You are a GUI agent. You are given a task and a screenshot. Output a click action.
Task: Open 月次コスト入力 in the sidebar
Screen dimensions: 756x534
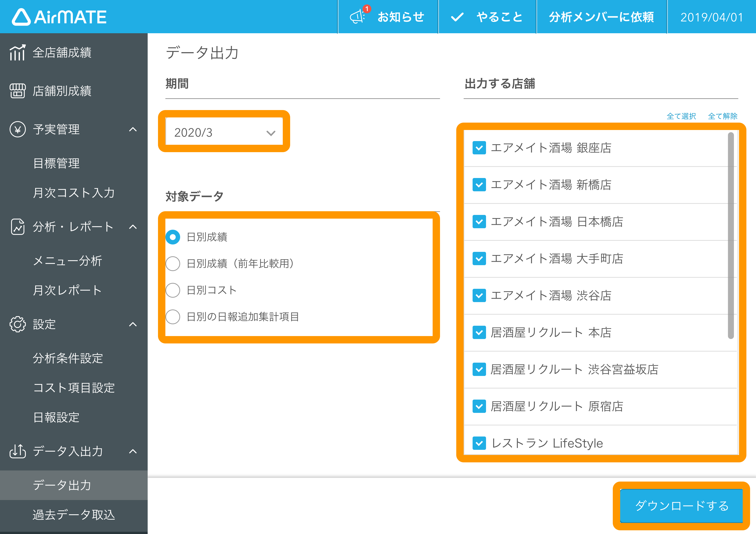(74, 193)
